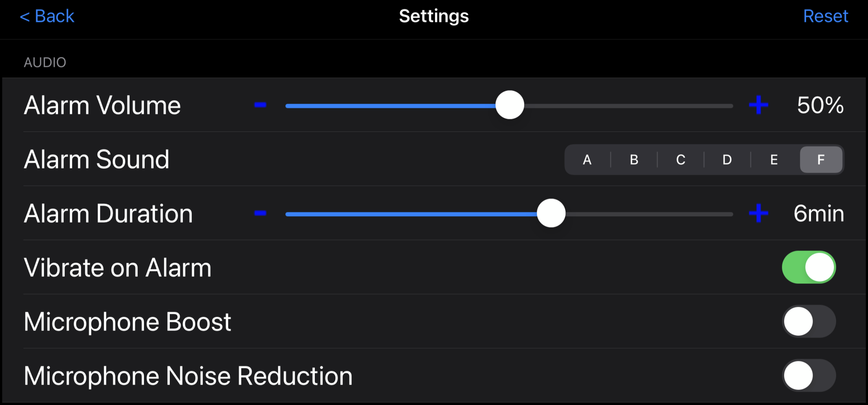Reset all settings to default
868x405 pixels.
[826, 16]
